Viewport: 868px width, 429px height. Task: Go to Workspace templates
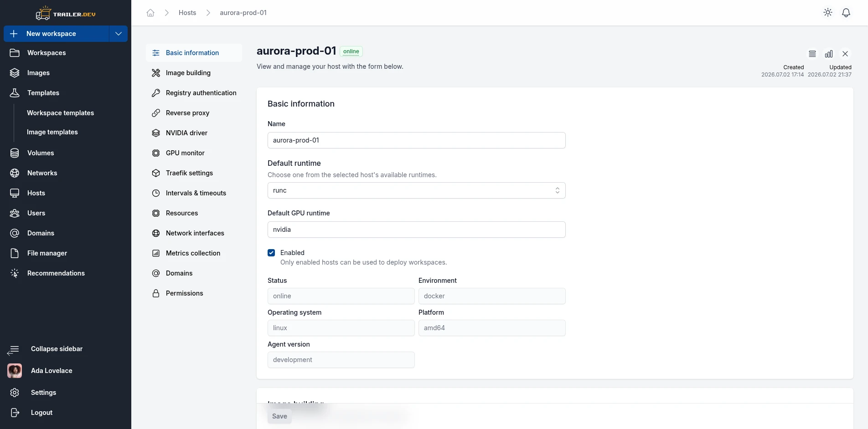[x=60, y=113]
